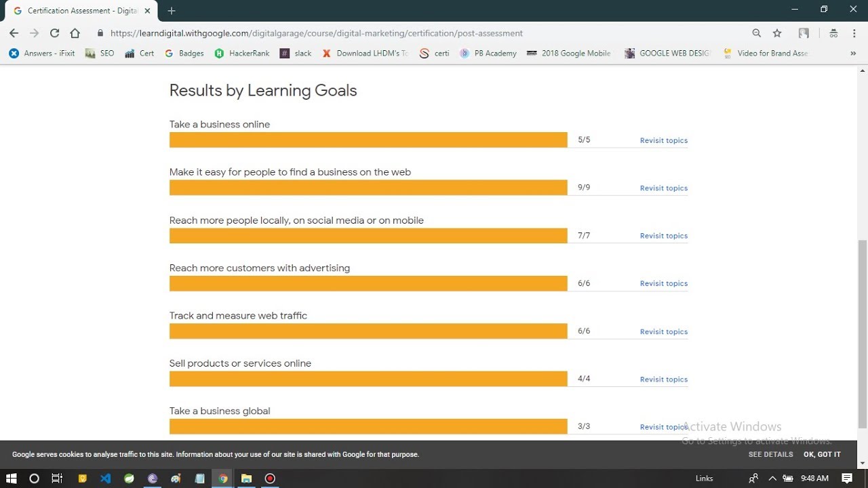Click the Track and measure web traffic progress bar
The height and width of the screenshot is (488, 868).
pos(368,331)
